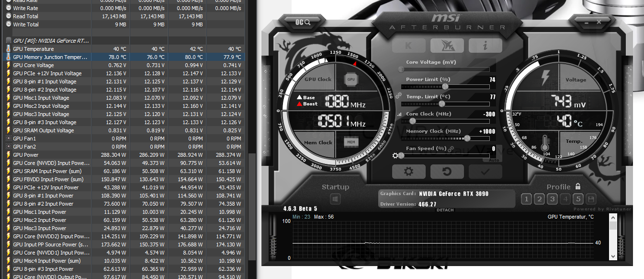Toggle the Profile lock icon

(x=578, y=186)
